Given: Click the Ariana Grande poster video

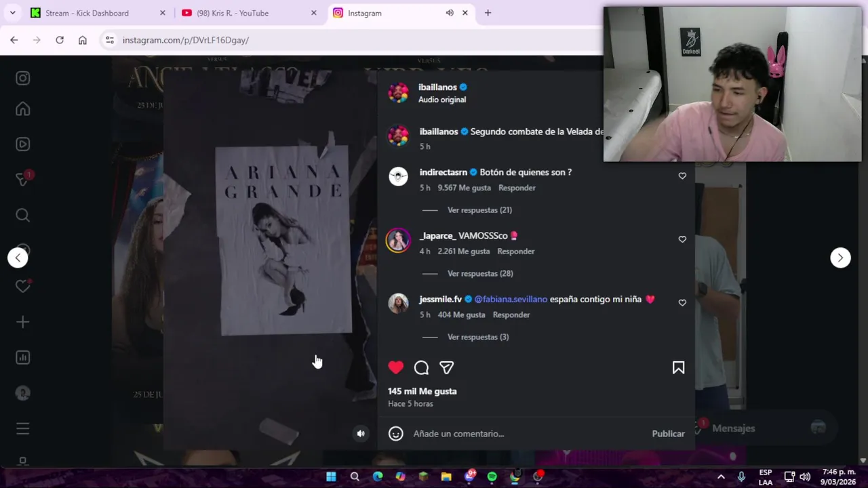Looking at the screenshot, I should point(270,260).
